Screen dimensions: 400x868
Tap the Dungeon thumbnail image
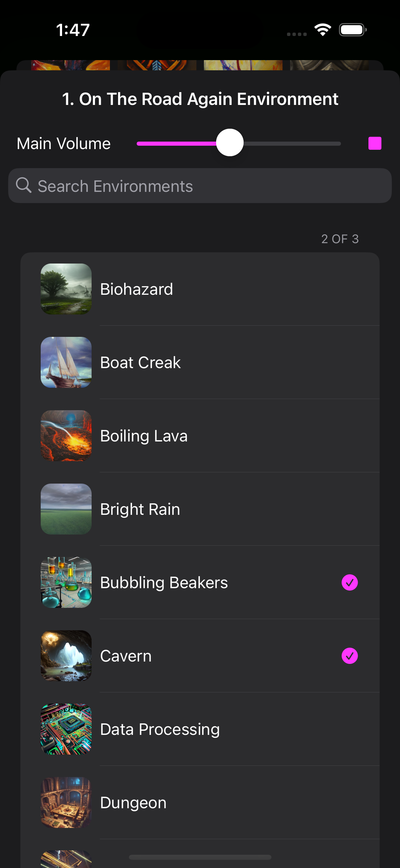tap(66, 802)
